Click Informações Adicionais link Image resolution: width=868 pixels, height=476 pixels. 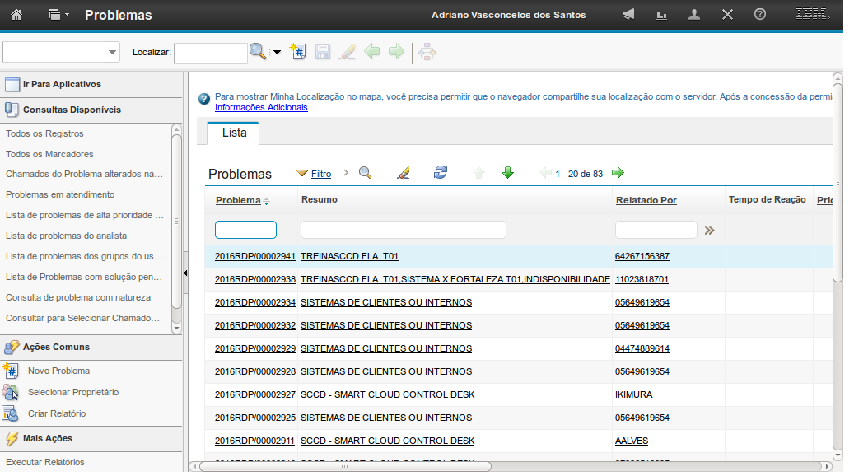[x=261, y=107]
